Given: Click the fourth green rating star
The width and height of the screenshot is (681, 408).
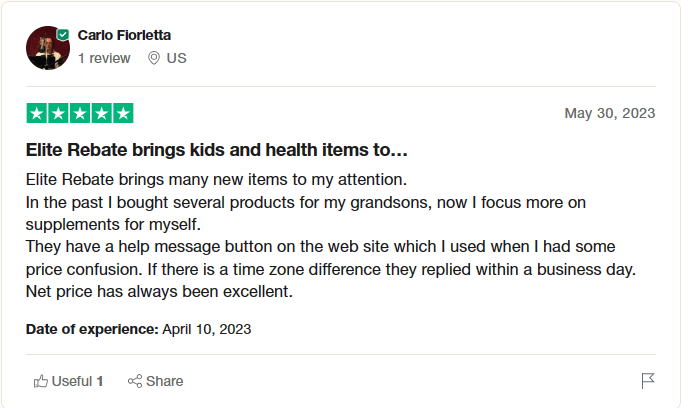Looking at the screenshot, I should [x=101, y=113].
